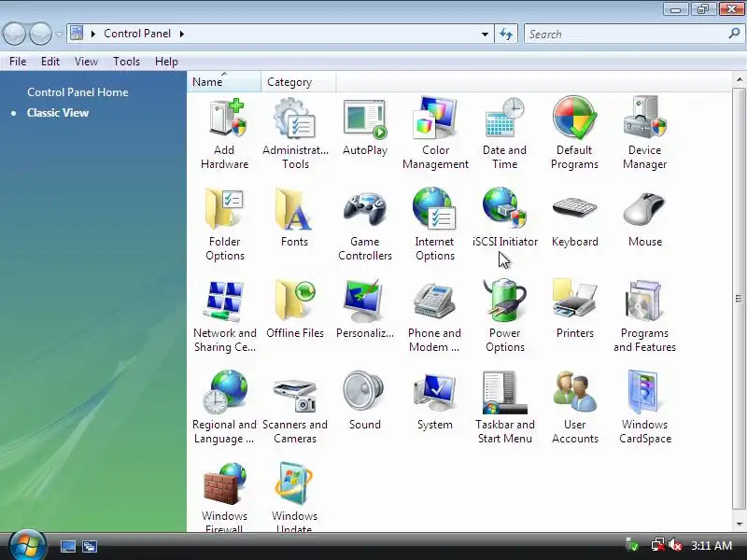
Task: Open the Tools menu
Action: (126, 62)
